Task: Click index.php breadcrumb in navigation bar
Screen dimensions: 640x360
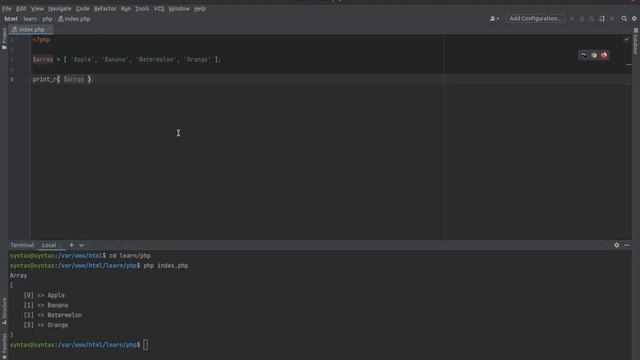Action: (x=74, y=19)
